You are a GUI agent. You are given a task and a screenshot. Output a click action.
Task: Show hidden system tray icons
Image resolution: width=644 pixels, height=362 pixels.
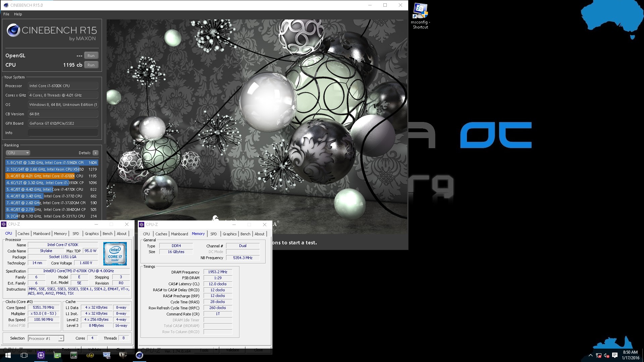click(x=591, y=355)
